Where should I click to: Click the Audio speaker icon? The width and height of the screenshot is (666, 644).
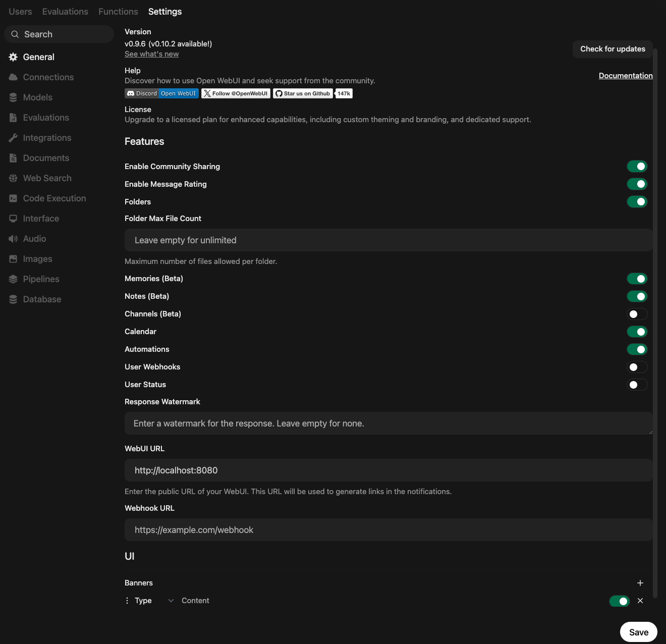pos(13,239)
